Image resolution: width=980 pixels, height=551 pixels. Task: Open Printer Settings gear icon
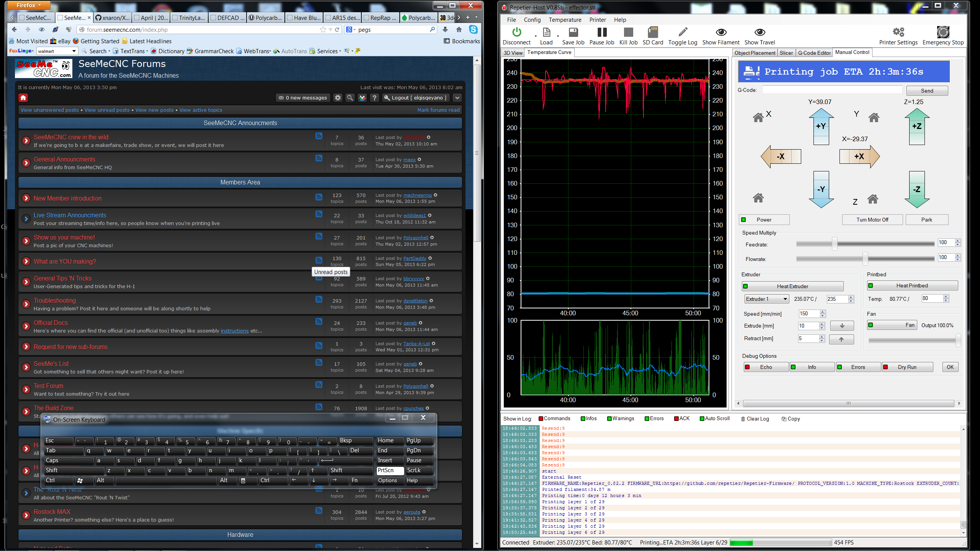click(898, 33)
